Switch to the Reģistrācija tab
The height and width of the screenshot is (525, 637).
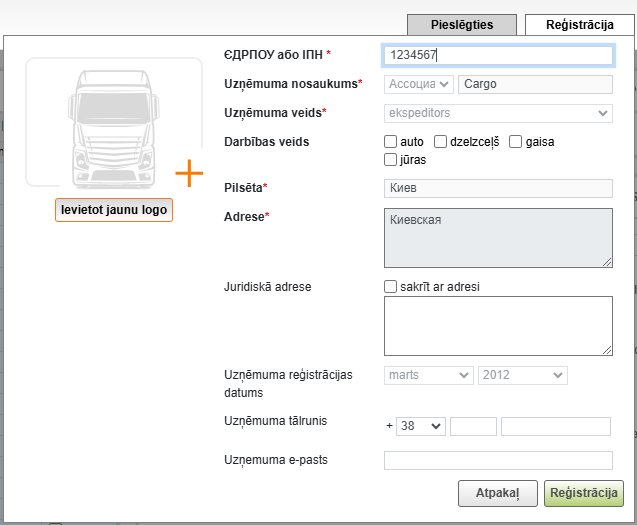coord(580,25)
